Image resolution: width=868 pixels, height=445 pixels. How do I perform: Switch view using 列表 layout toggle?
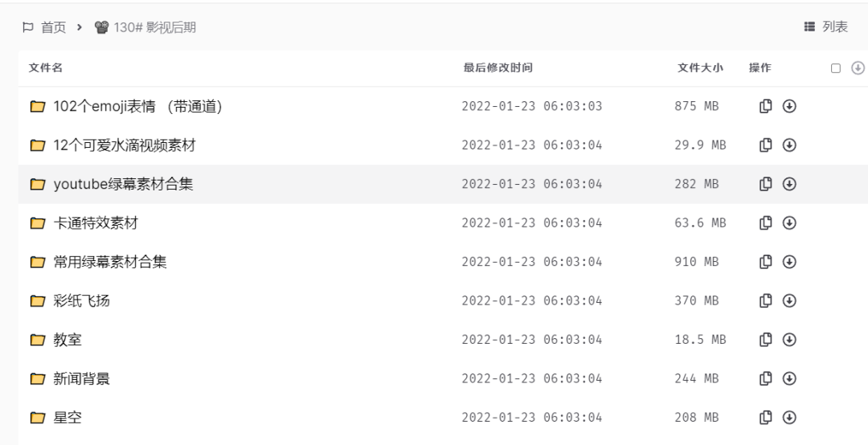tap(826, 27)
